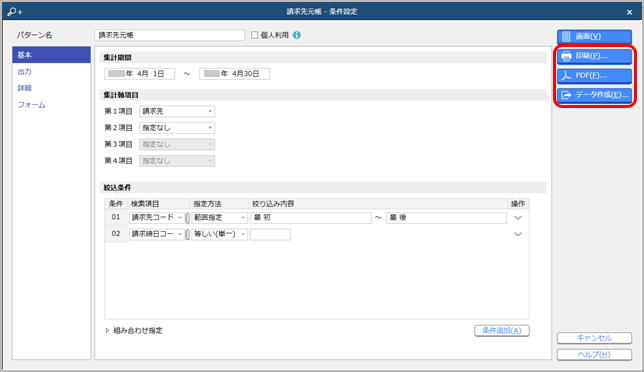The width and height of the screenshot is (644, 372).
Task: Open the 第1項目 dropdown showing 請求先
Action: [177, 111]
